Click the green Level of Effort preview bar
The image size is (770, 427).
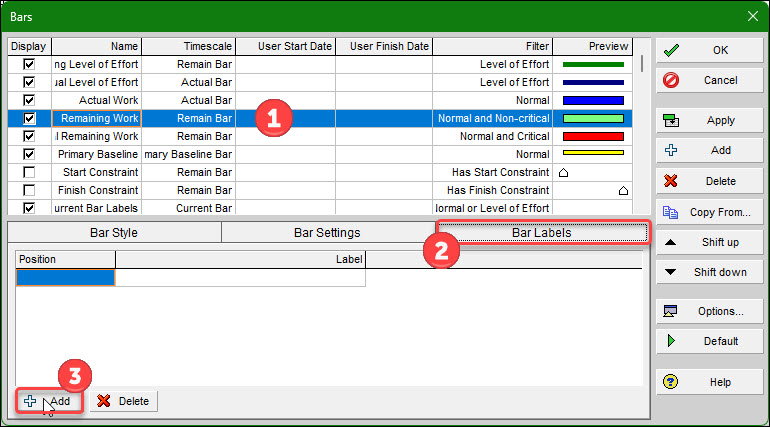pos(593,64)
